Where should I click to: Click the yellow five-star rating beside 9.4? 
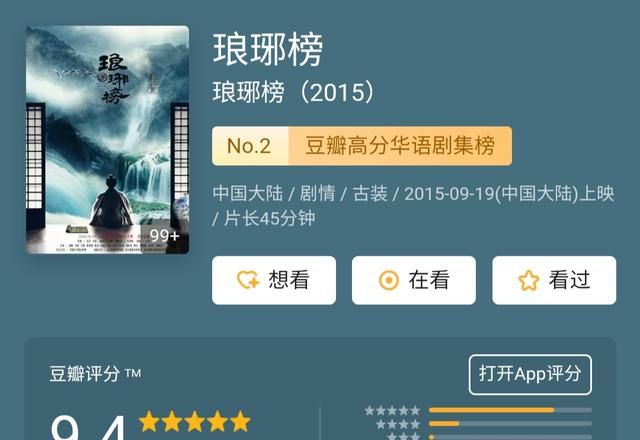[x=194, y=421]
